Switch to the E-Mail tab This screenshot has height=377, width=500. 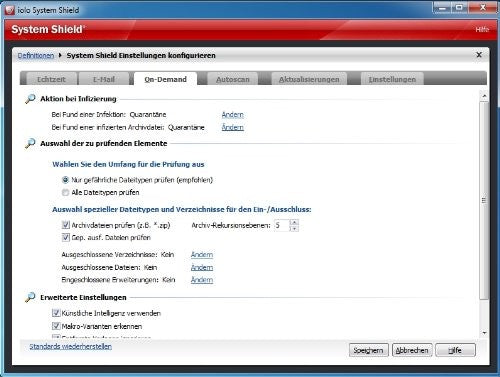pos(104,79)
